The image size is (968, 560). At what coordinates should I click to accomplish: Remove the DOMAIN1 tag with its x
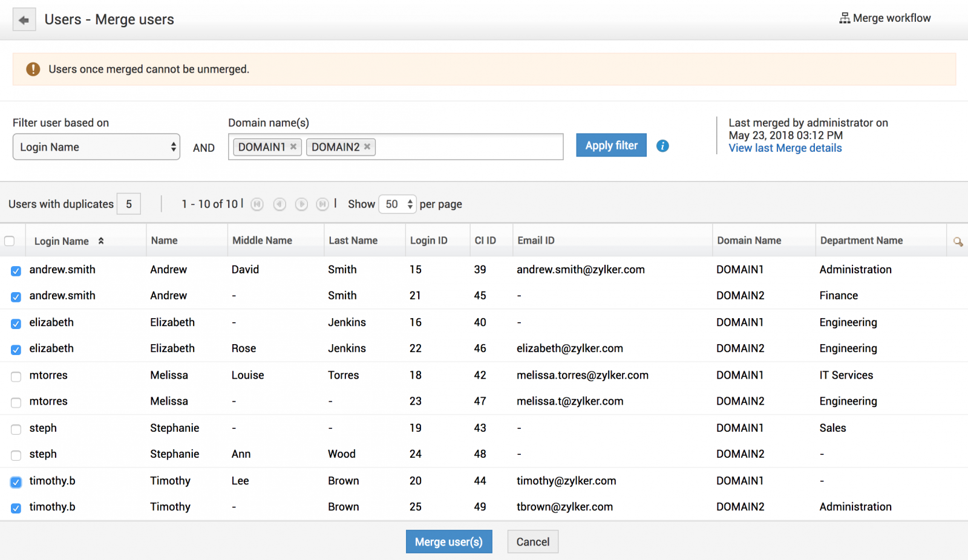tap(293, 147)
